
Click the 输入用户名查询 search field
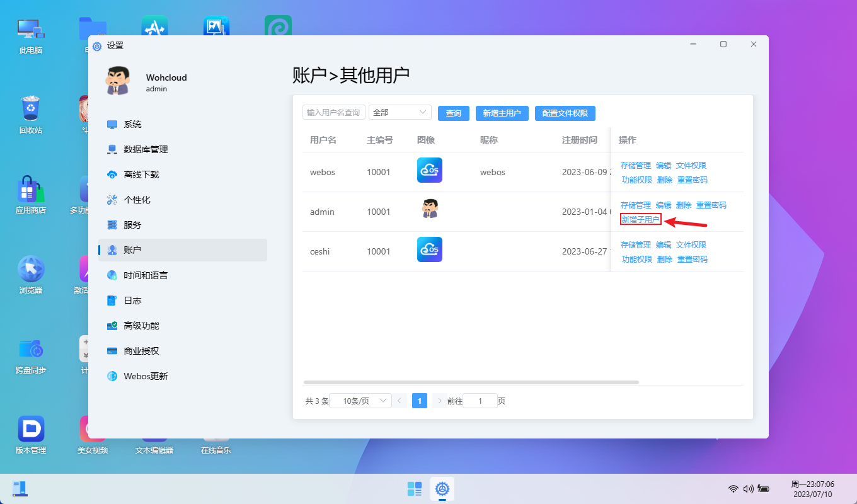click(333, 112)
